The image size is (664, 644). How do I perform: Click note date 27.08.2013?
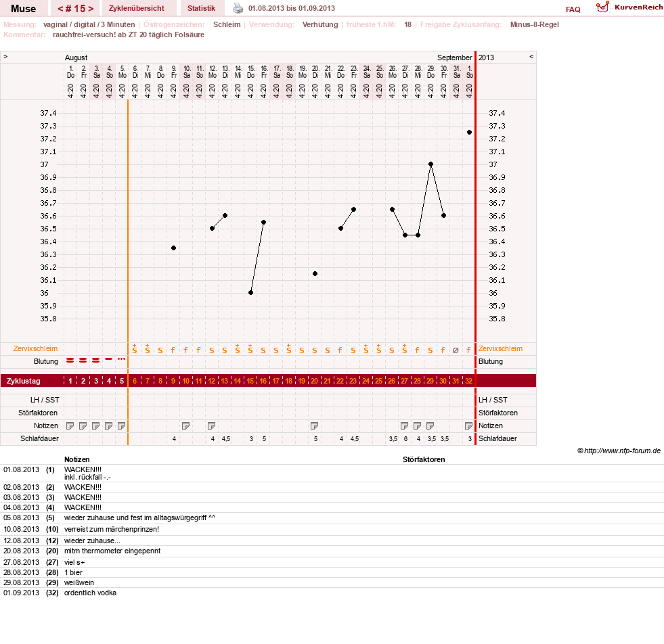(x=21, y=562)
